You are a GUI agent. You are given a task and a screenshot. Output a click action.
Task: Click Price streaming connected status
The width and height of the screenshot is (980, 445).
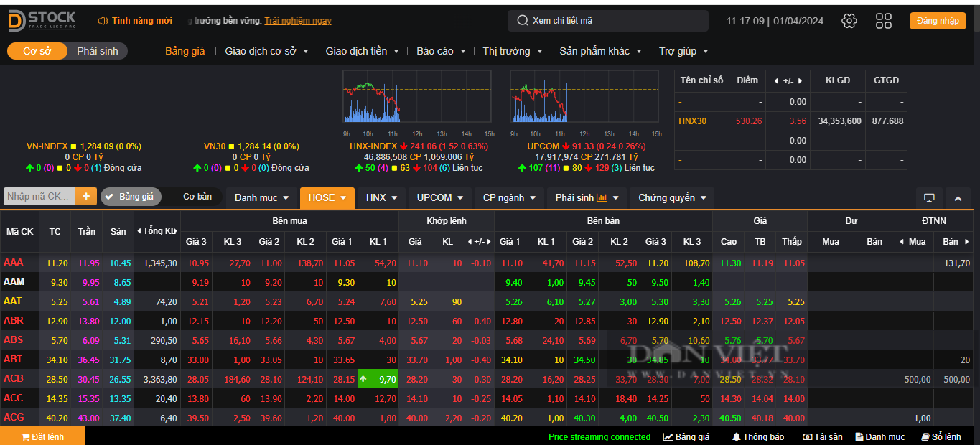coord(599,436)
